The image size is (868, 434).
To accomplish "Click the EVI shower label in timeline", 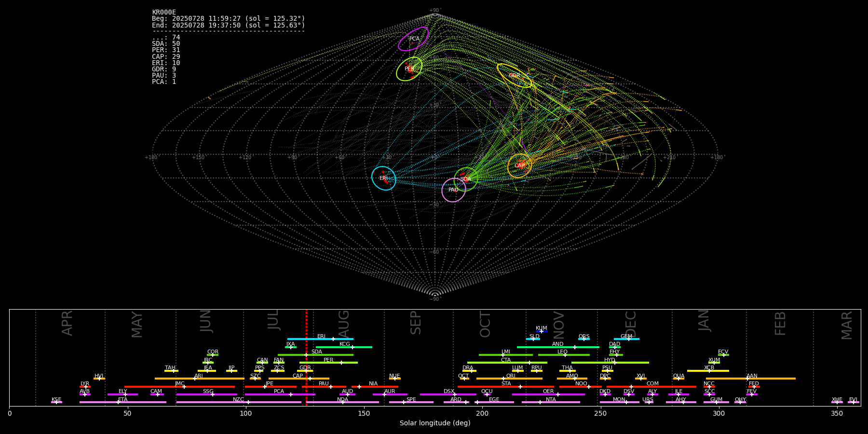I will pos(853,400).
